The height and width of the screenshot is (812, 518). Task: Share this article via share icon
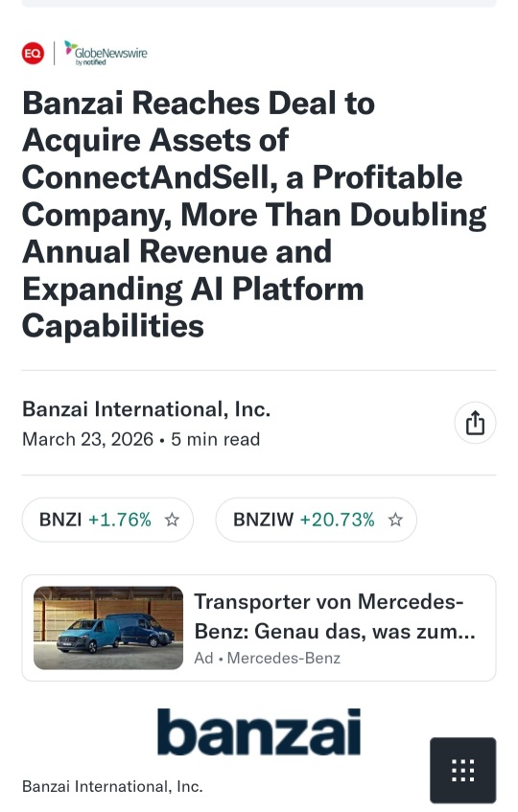[475, 423]
